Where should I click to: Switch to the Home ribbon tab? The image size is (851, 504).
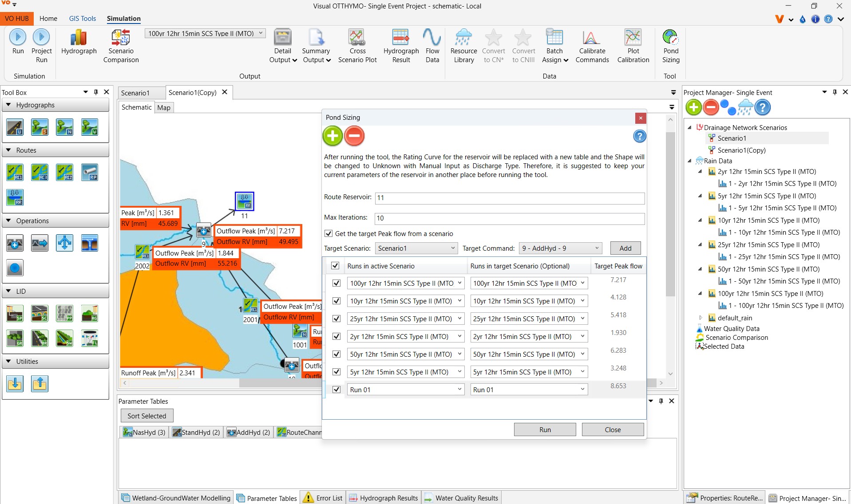click(x=48, y=19)
